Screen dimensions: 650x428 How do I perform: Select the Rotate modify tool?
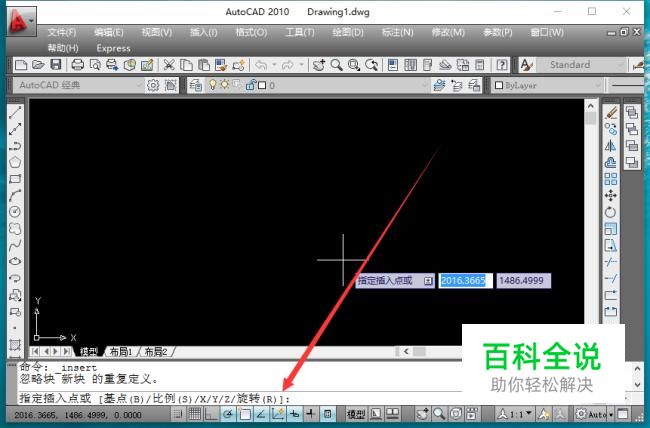click(x=611, y=212)
